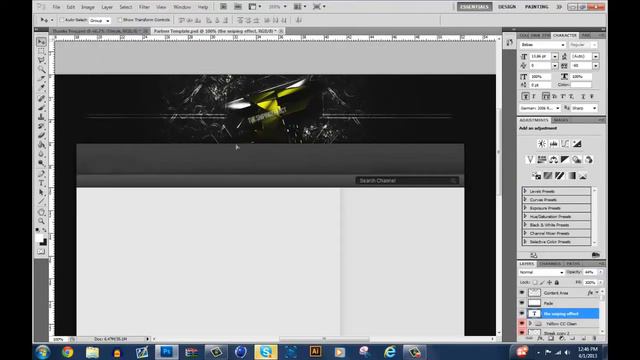Click the Lock All padlock icon
Screen dimensions: 640x360
[557, 282]
